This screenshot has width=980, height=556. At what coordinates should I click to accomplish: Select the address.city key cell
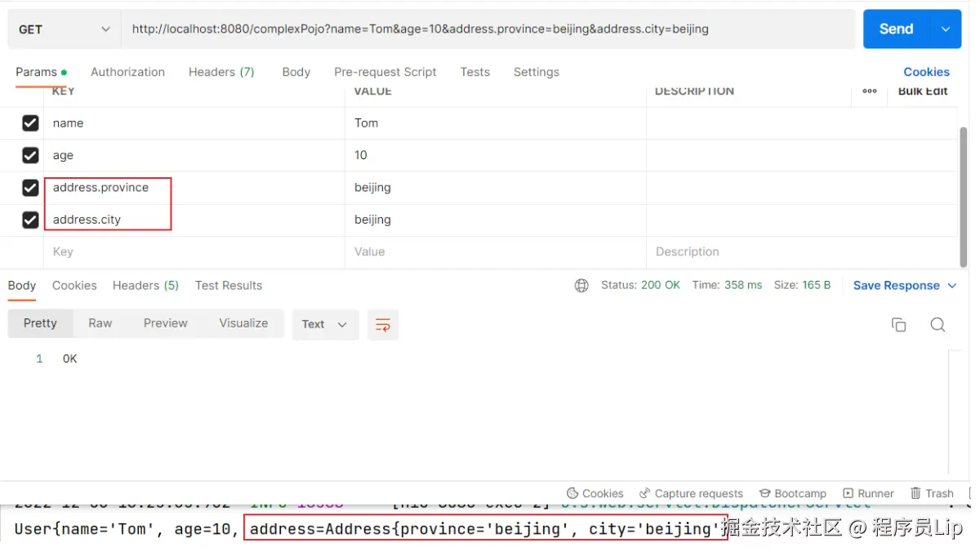click(x=194, y=220)
